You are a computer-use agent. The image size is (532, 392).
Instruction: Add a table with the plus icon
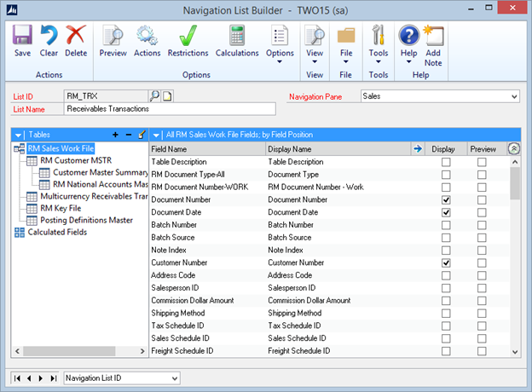pos(115,135)
